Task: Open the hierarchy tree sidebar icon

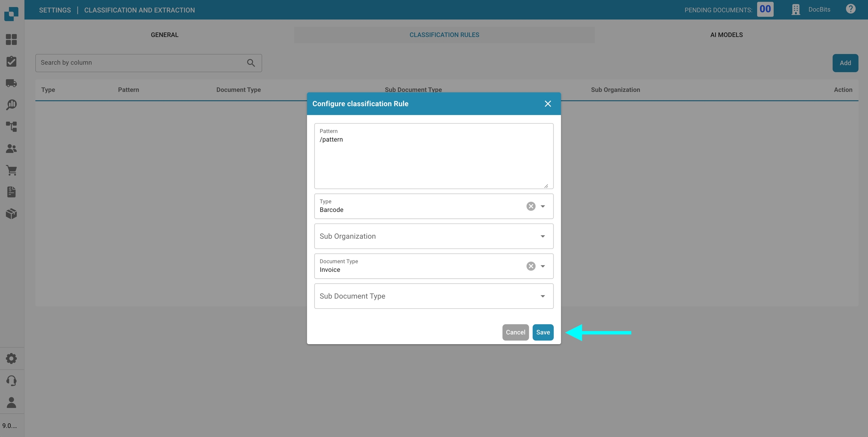Action: pyautogui.click(x=11, y=126)
